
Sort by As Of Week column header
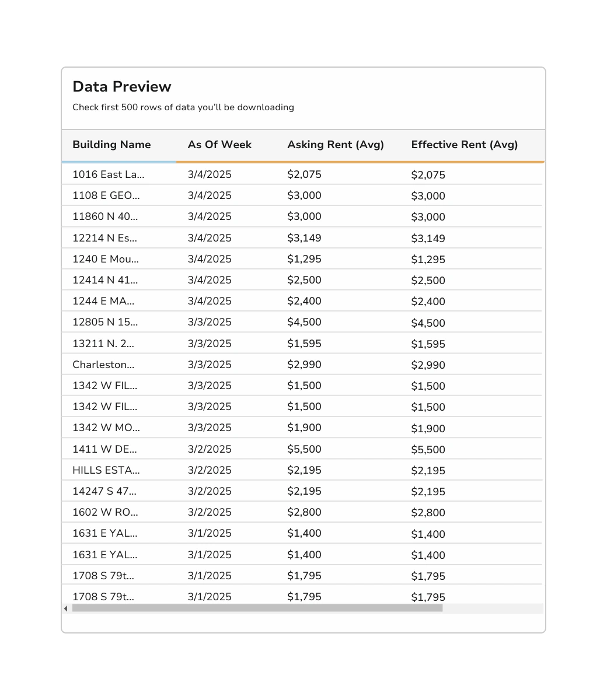(219, 145)
